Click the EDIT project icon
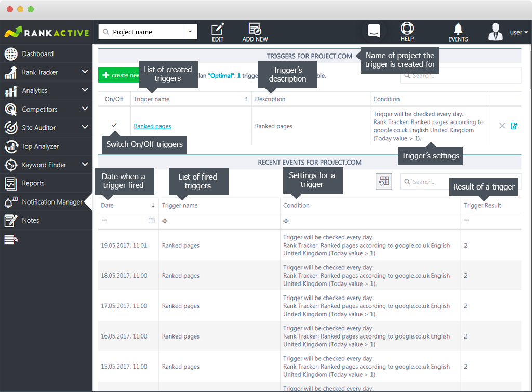532x392 pixels. pyautogui.click(x=218, y=32)
